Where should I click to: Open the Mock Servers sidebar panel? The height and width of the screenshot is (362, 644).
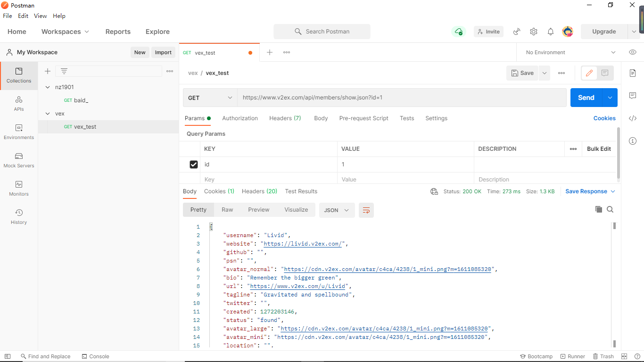point(19,160)
